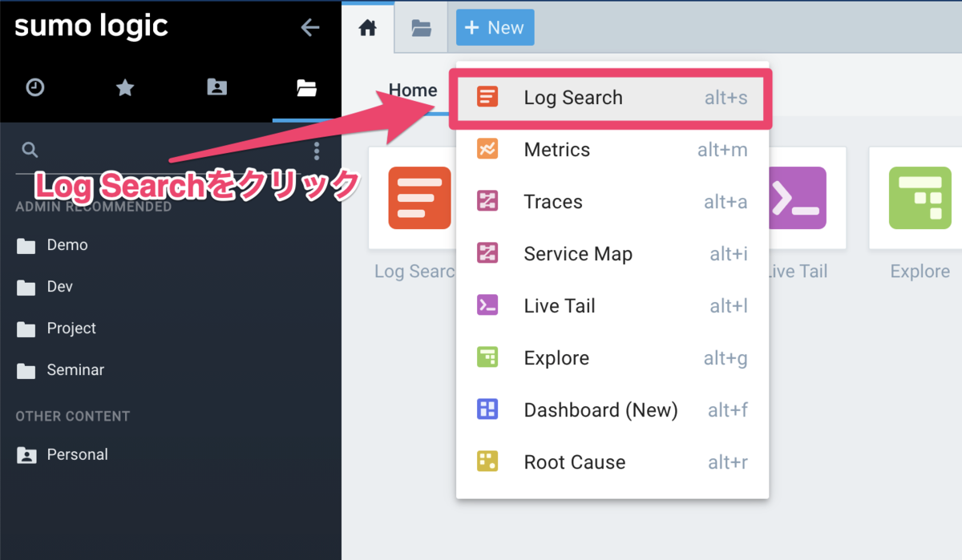
Task: Click the green Explore menu icon
Action: point(487,357)
